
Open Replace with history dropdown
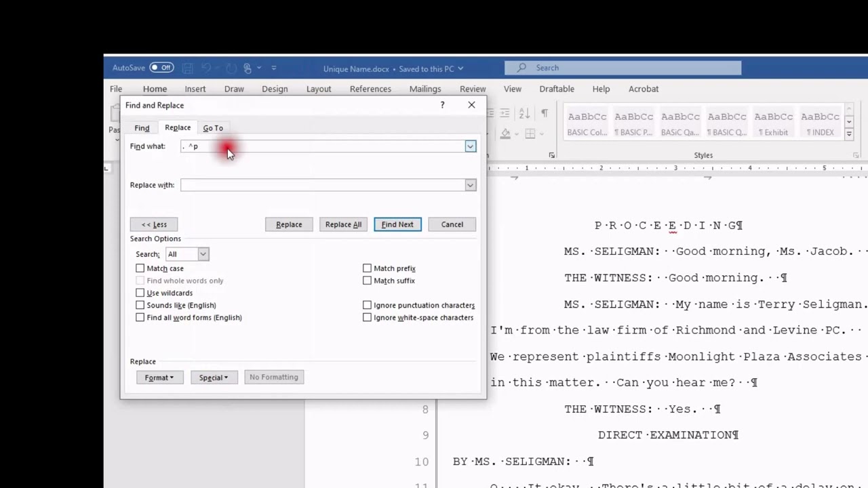tap(470, 185)
